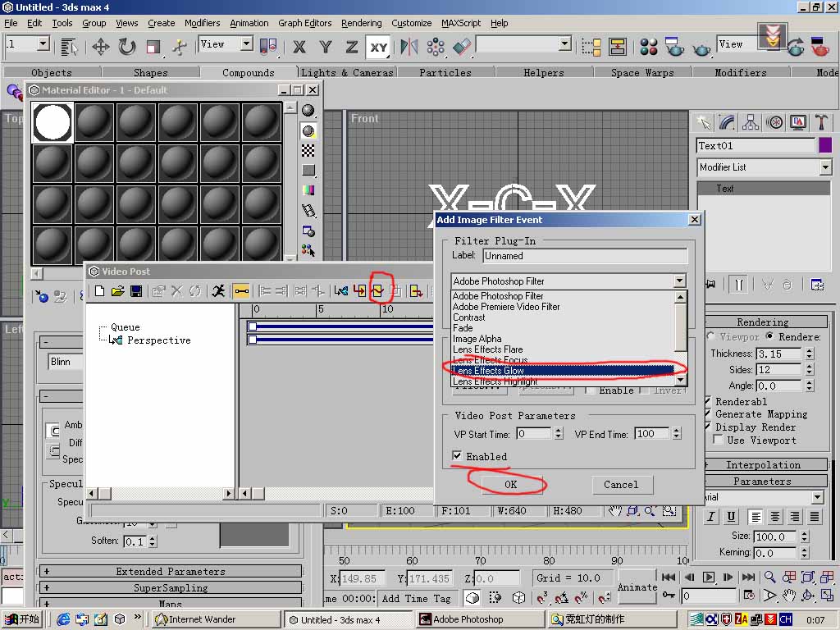
Task: Open the Rendering menu
Action: pos(361,23)
